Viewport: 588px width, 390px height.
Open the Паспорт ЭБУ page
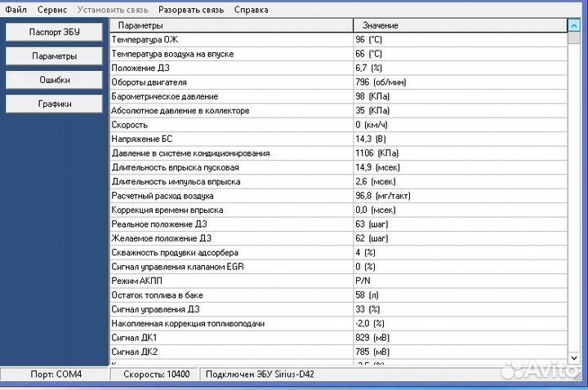tap(54, 32)
